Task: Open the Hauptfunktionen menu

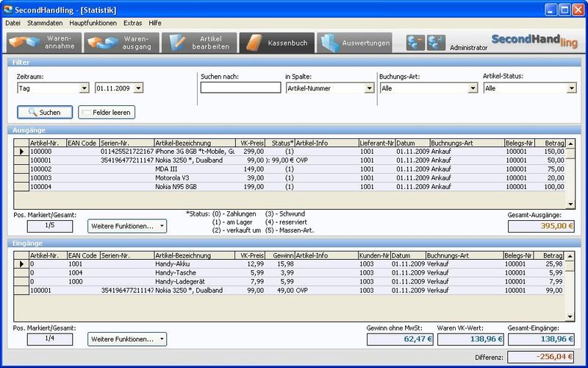Action: [93, 23]
